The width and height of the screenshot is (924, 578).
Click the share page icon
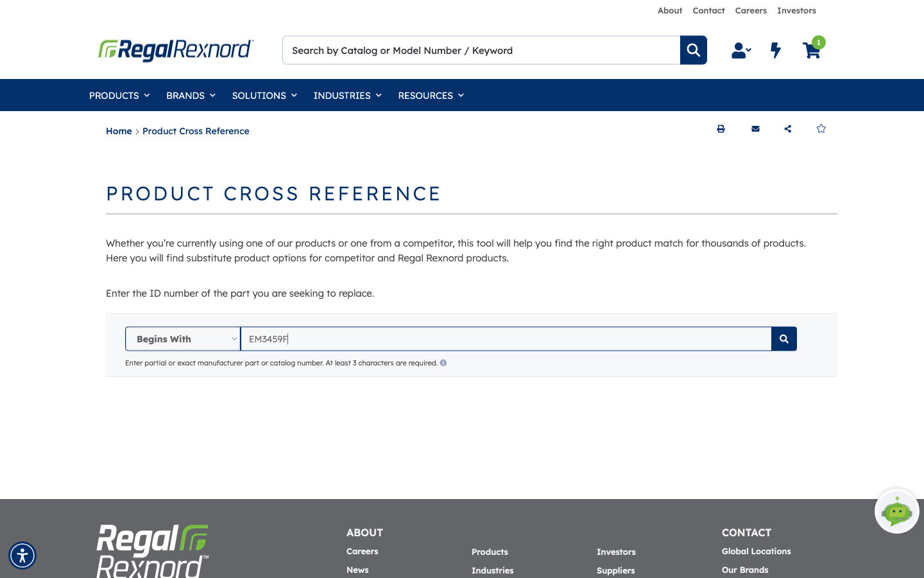788,128
